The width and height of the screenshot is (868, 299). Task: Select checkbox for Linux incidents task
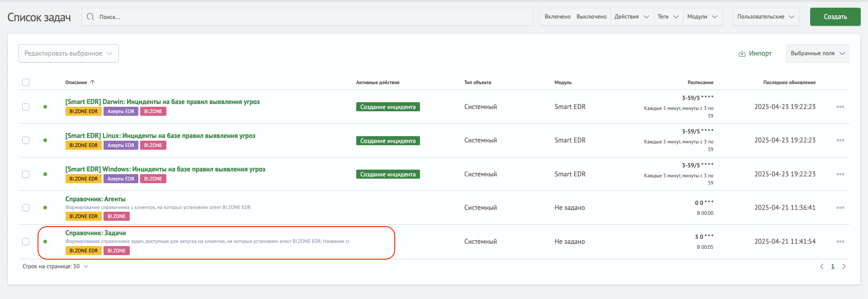26,140
